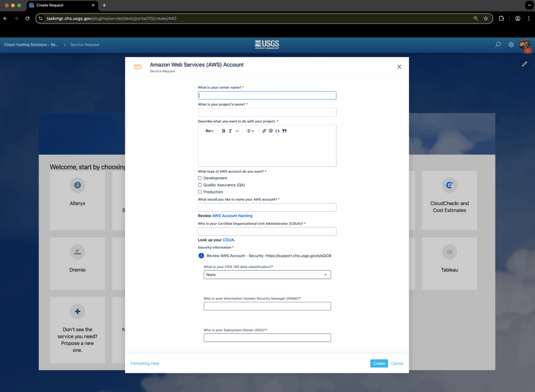Check the Production account type
This screenshot has height=392, width=535.
click(200, 192)
